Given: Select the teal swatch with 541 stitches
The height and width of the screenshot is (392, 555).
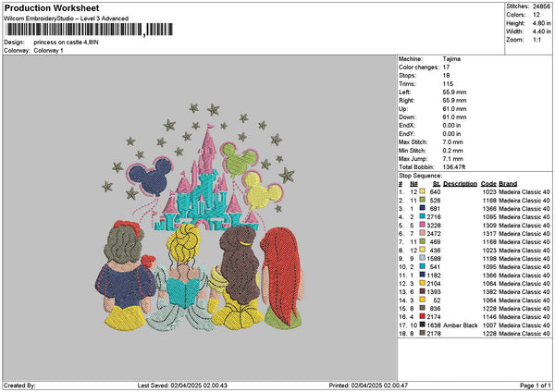Looking at the screenshot, I should point(423,267).
